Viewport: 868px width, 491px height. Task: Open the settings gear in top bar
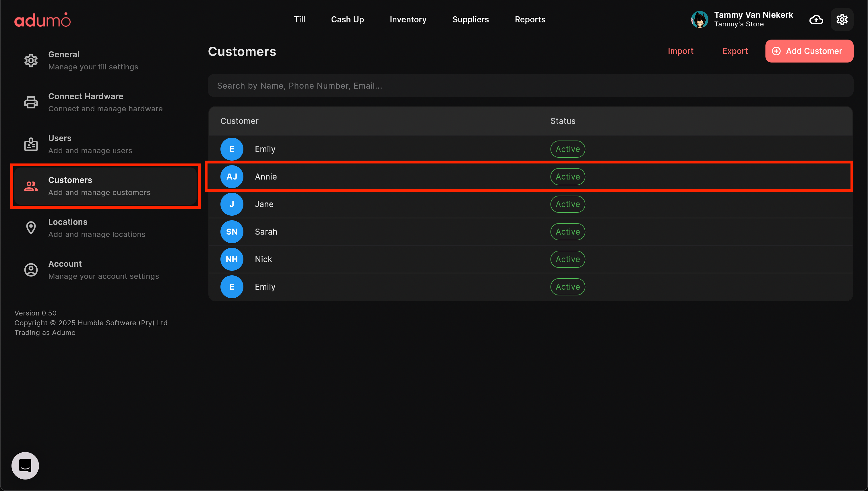pos(842,20)
